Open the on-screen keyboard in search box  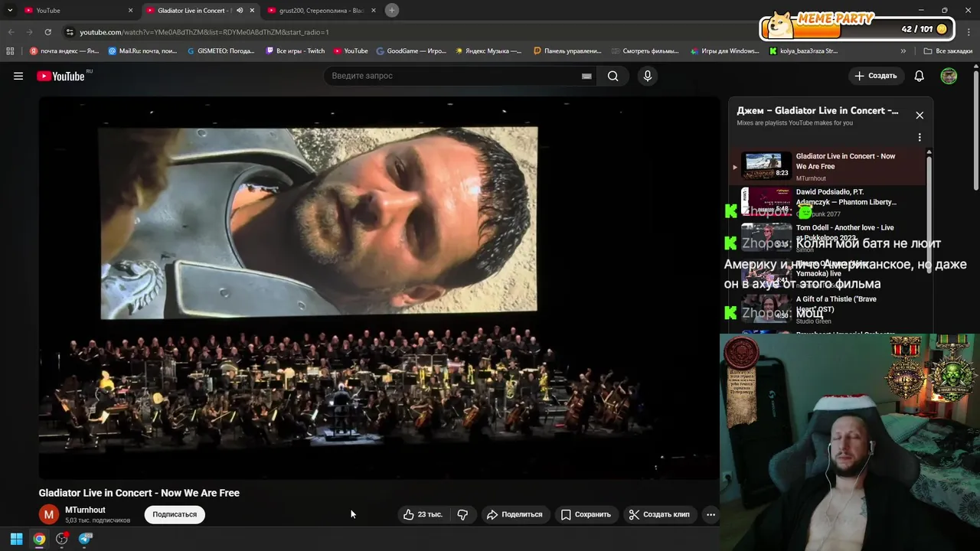coord(586,76)
